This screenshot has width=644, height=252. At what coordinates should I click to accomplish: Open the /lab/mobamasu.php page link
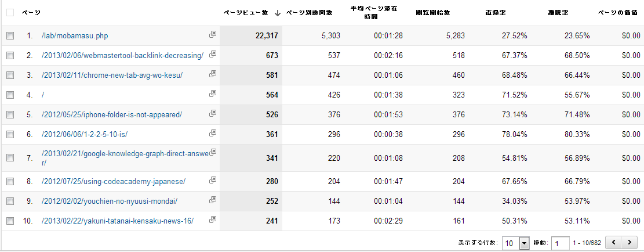click(x=75, y=36)
